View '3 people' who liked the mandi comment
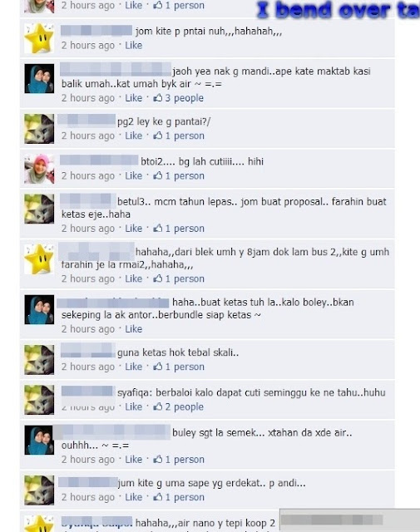 tap(185, 98)
